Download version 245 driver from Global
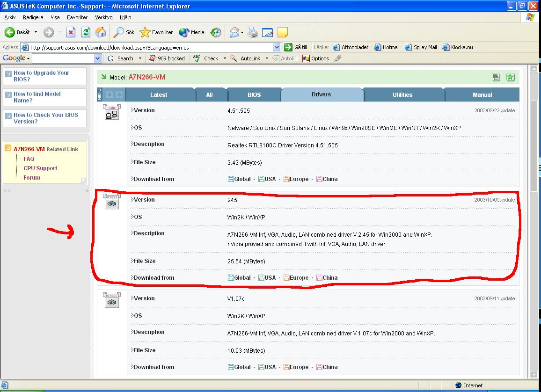541x392 pixels. [240, 278]
